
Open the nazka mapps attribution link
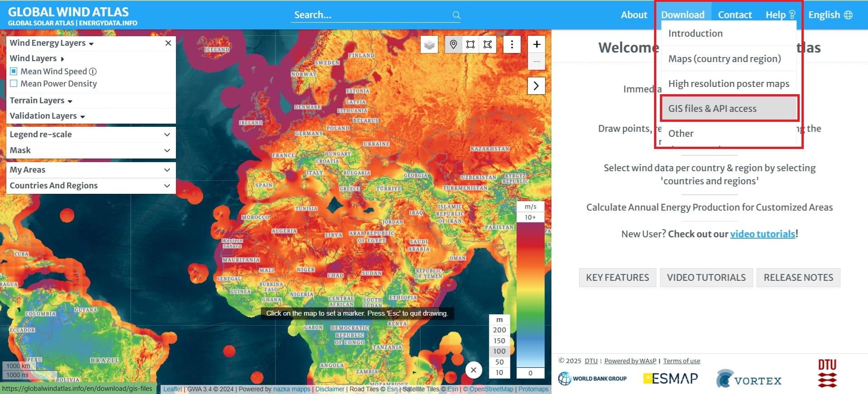click(x=292, y=389)
